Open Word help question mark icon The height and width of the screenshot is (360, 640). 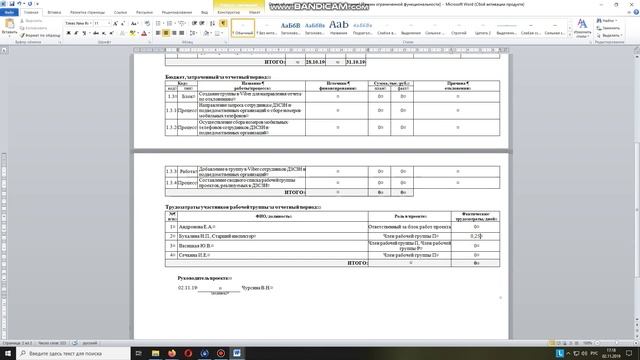coord(636,12)
